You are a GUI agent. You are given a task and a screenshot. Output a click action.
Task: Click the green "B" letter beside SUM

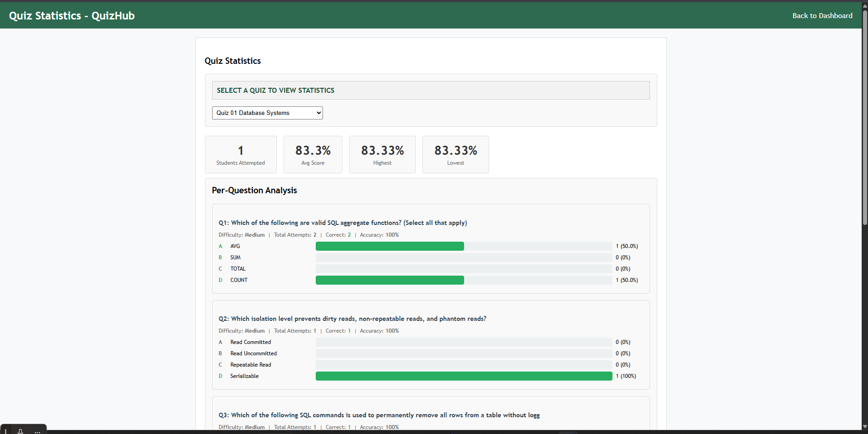click(221, 258)
